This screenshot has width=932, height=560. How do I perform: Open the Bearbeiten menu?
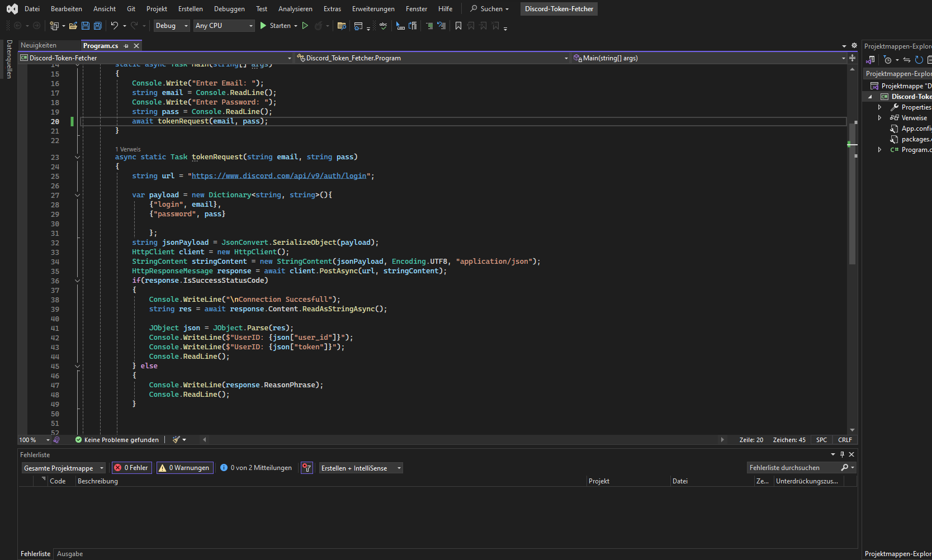coord(66,9)
